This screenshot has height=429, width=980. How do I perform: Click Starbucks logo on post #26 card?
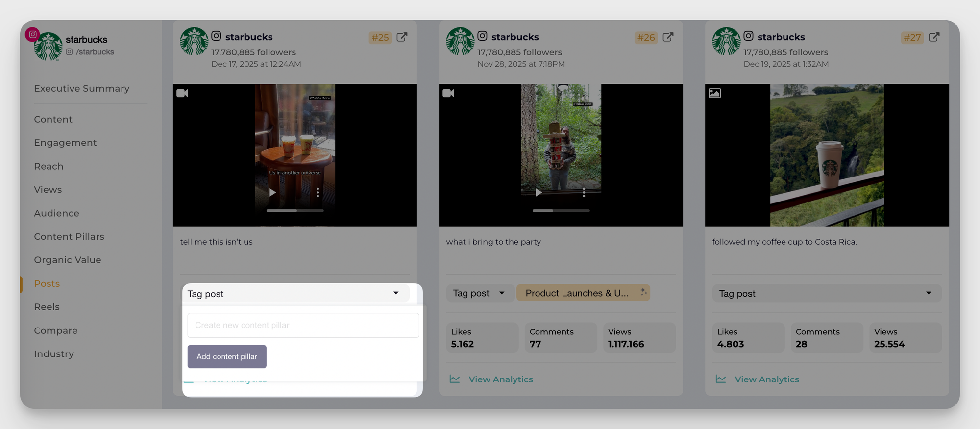(460, 41)
